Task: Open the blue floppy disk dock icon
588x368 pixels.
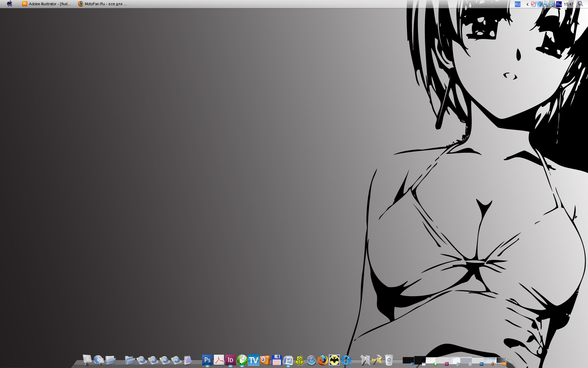Action: pos(276,360)
